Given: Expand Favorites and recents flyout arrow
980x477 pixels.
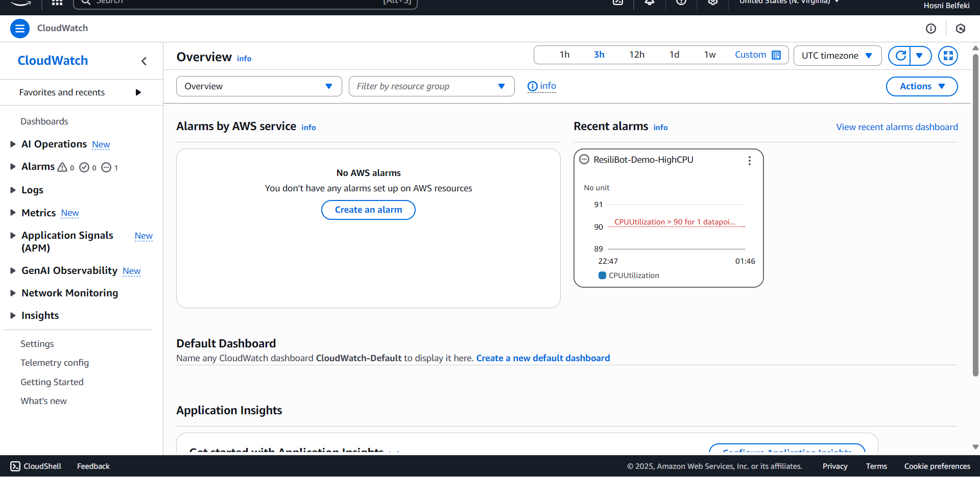Looking at the screenshot, I should (138, 92).
